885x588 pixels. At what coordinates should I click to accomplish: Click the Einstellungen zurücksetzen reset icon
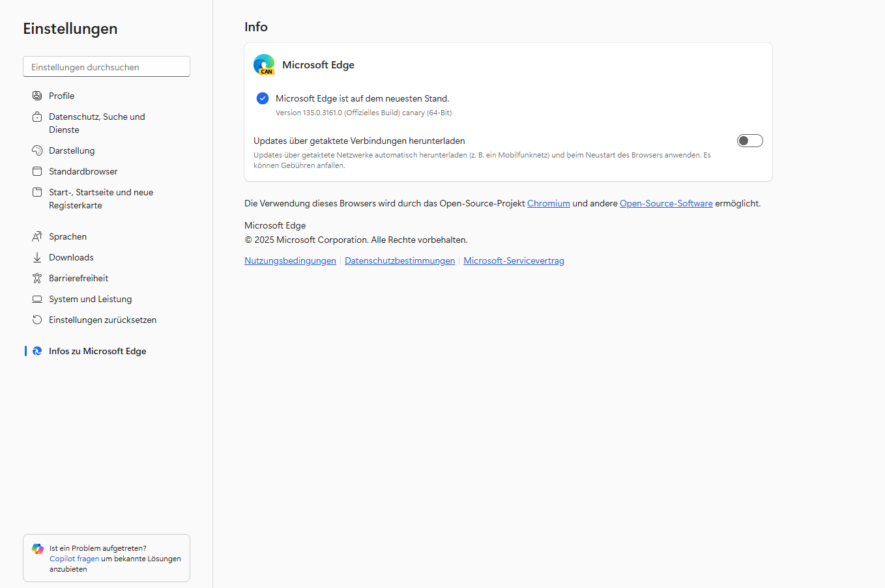pos(37,320)
